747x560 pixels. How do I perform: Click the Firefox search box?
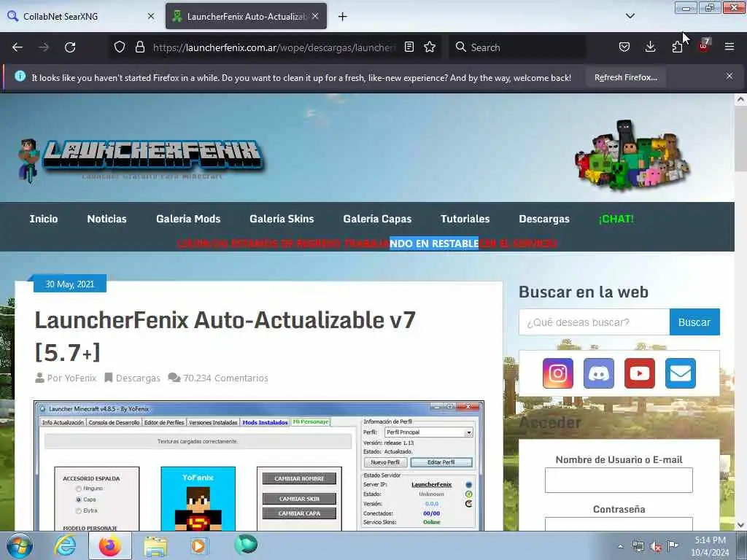click(519, 47)
